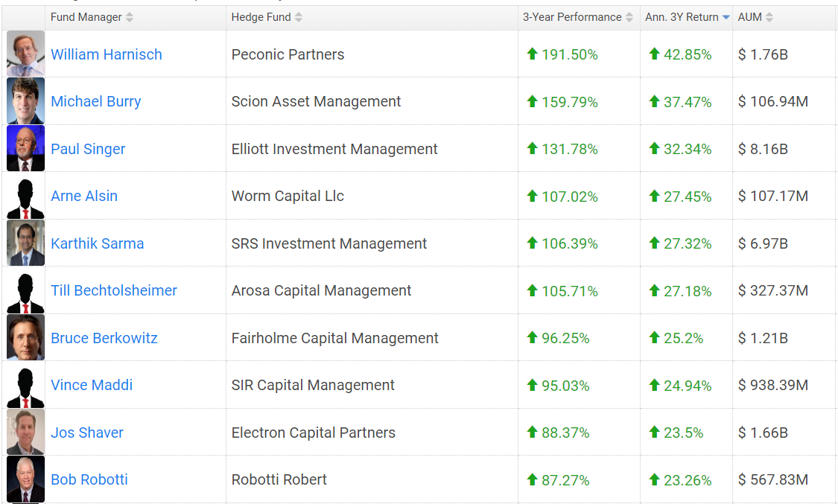Viewport: 838px width, 504px height.
Task: Open Till Bechtolsheimer's profile
Action: [114, 290]
